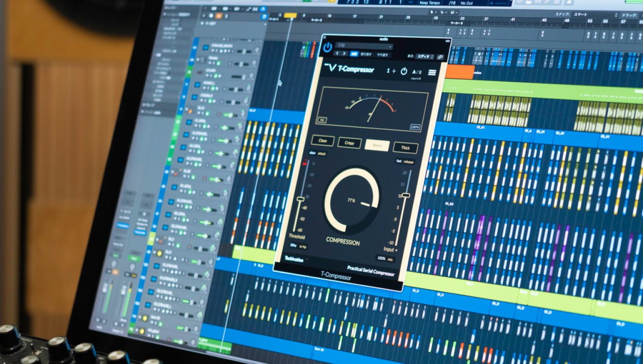Click the link chain icon in plugin header

440,57
